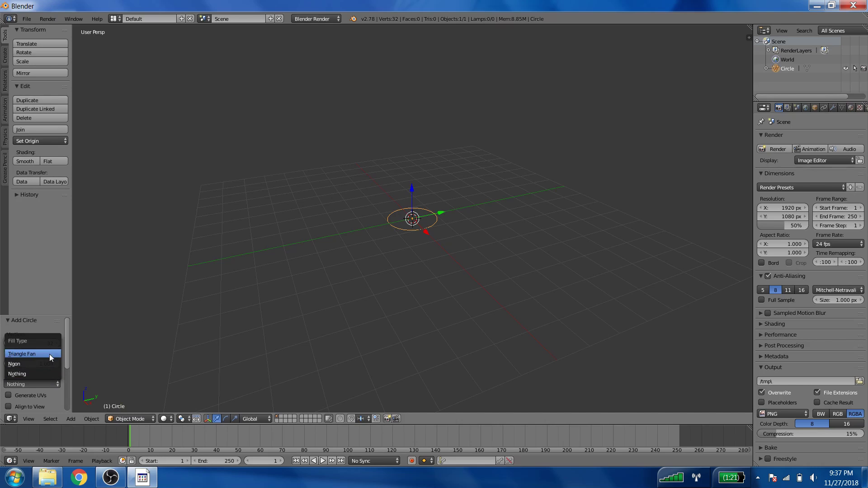Open the Constraints chain-link tab
Screen dimensions: 868x488
pos(824,108)
